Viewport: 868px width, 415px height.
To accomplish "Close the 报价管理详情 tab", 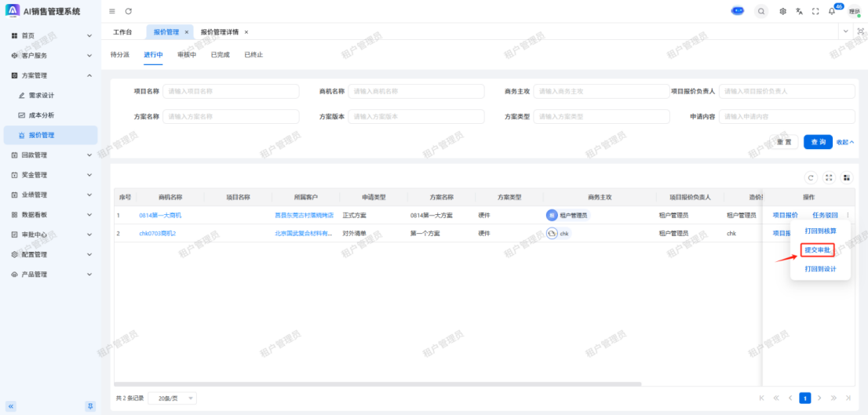I will pyautogui.click(x=246, y=32).
